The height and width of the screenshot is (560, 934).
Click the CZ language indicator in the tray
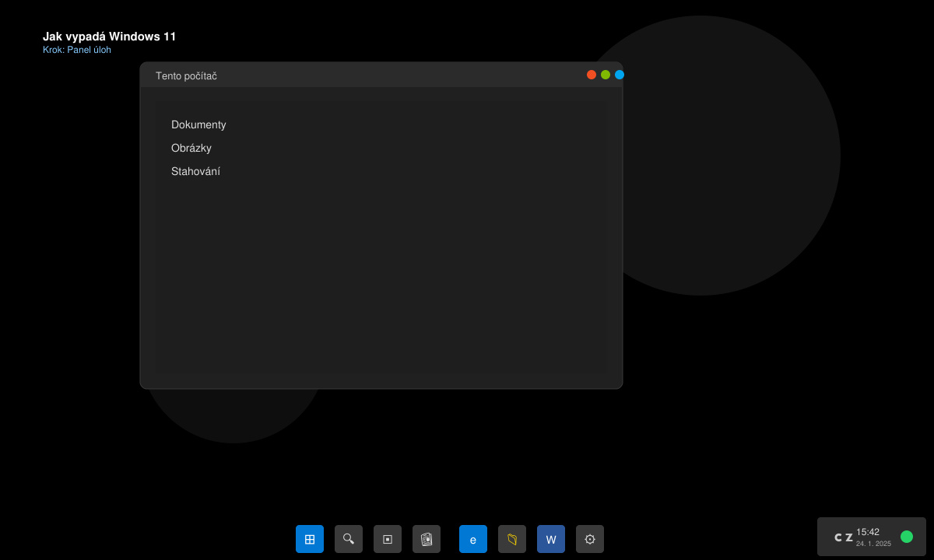coord(843,537)
